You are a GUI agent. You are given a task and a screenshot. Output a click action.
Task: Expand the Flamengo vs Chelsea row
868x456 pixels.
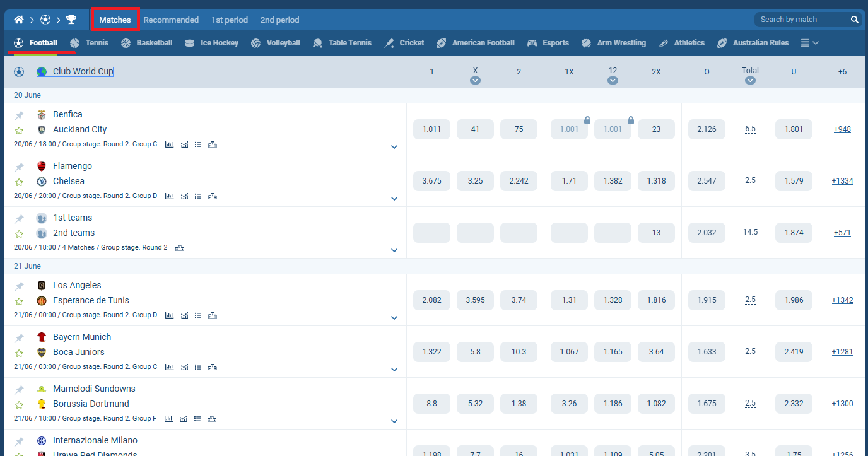point(394,199)
